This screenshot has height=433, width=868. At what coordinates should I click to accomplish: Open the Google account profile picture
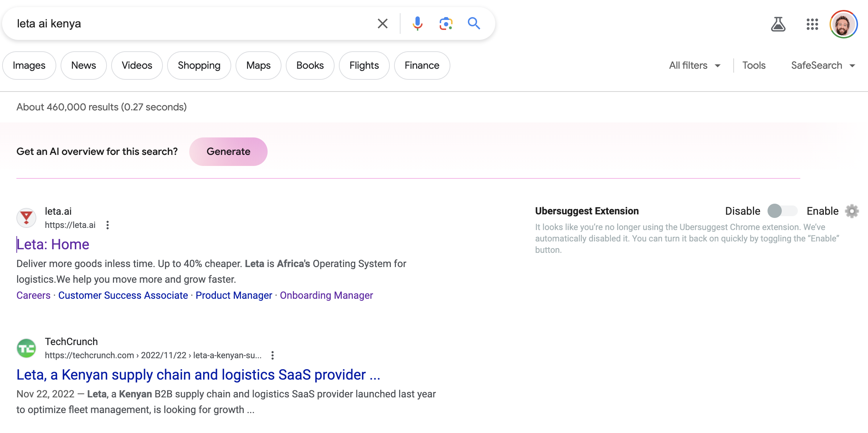(x=843, y=24)
